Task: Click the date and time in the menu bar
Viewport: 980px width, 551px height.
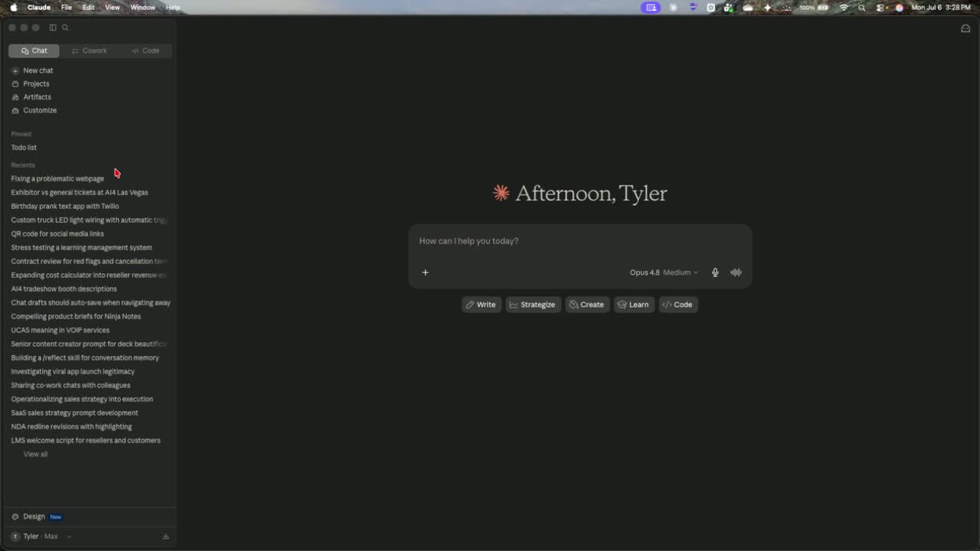Action: [x=941, y=8]
